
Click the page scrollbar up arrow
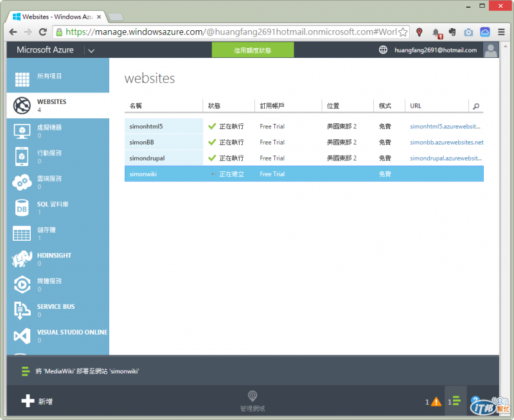tap(505, 46)
